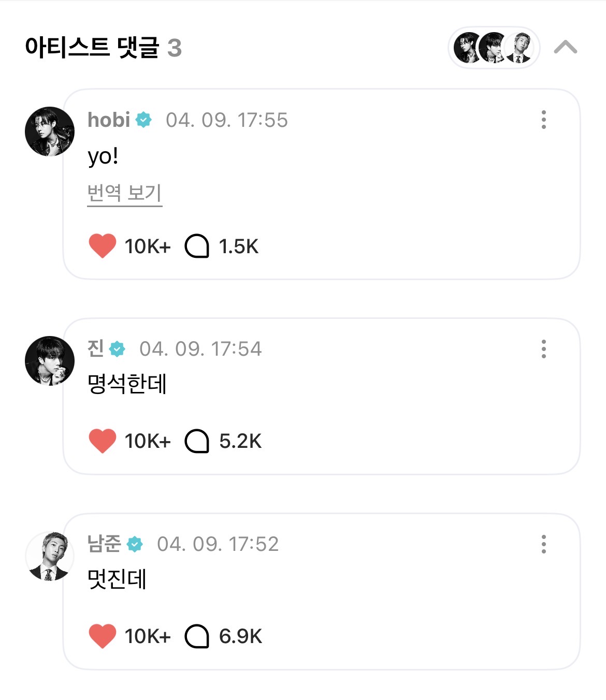Toggle the heart on 남준's comment

tap(103, 636)
